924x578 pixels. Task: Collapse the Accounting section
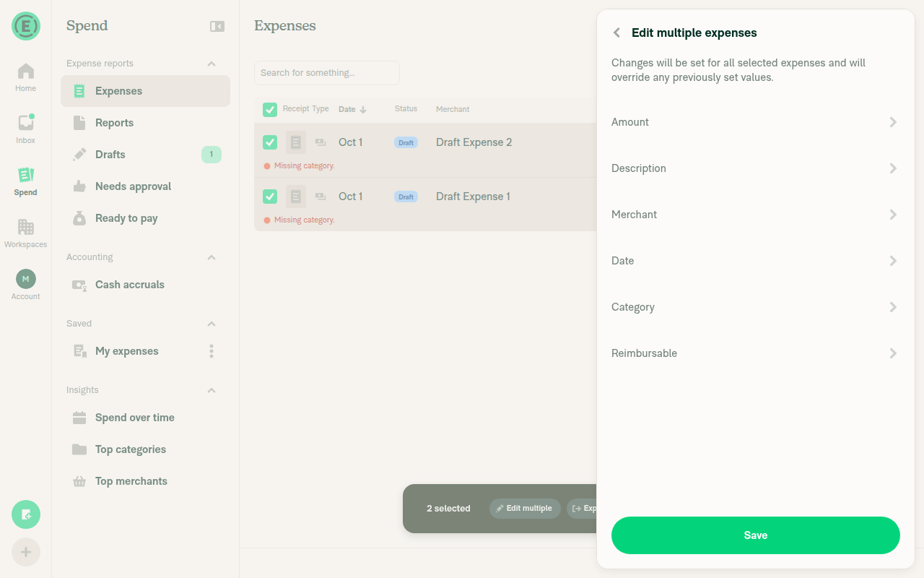pos(212,257)
